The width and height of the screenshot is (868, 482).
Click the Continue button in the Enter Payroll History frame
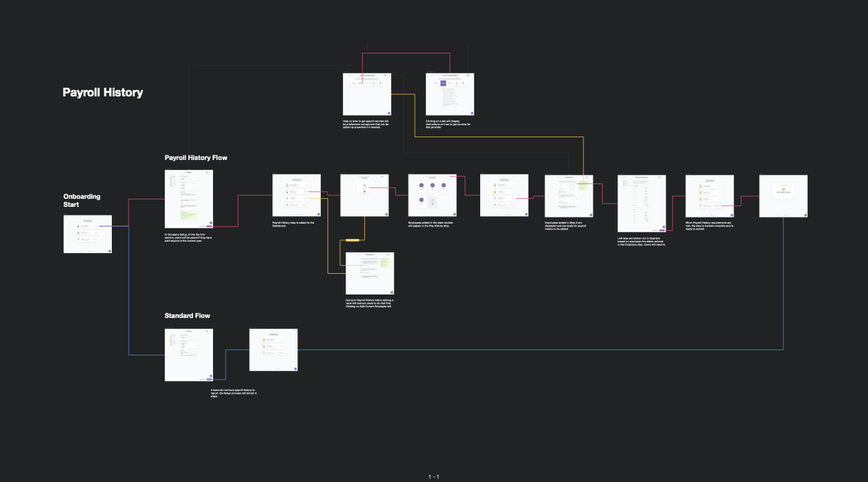662,230
